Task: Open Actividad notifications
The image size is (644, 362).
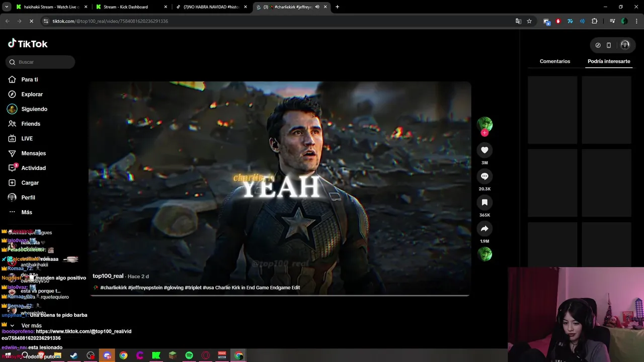Action: click(x=27, y=168)
